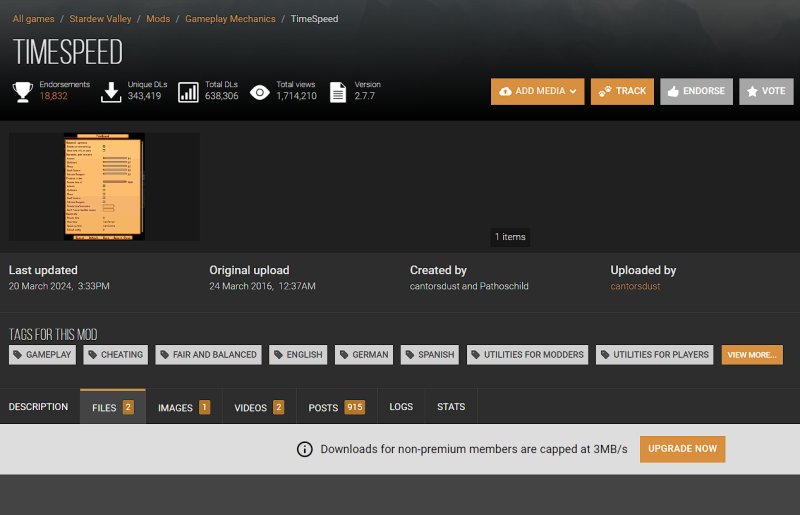Click the tag icon on the Spanish tag

coord(410,355)
